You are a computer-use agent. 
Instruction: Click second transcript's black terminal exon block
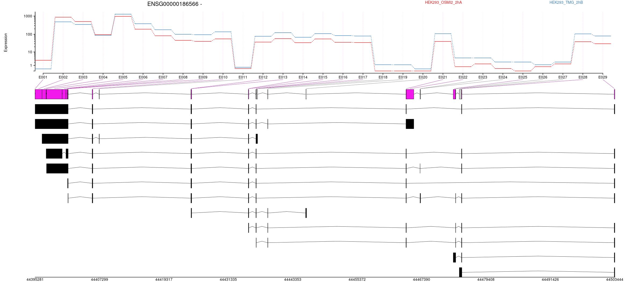(x=410, y=124)
